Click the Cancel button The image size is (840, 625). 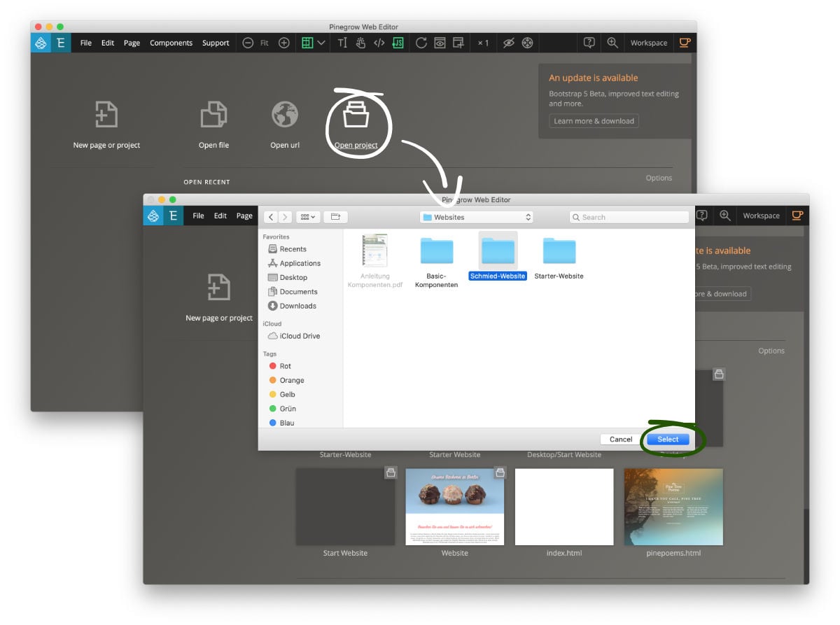click(621, 440)
